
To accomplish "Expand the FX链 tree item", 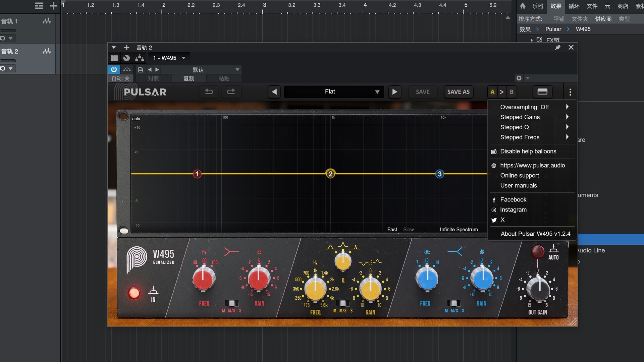I will 532,40.
